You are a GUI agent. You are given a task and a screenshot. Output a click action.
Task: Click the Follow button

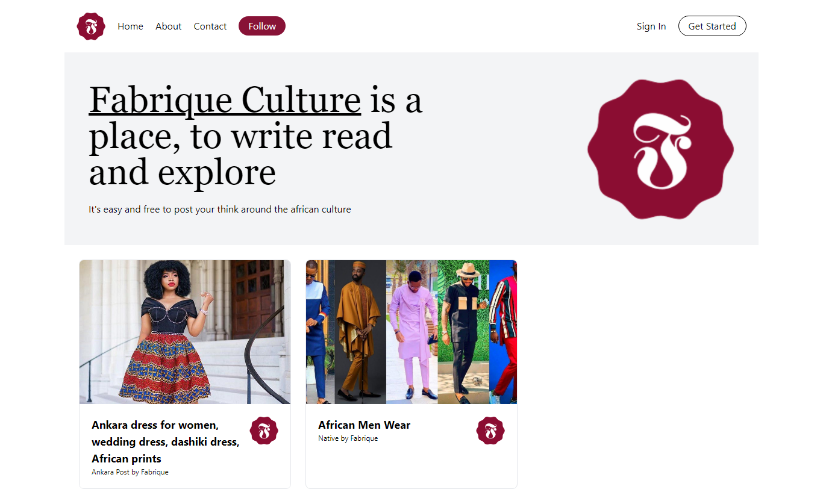(262, 26)
